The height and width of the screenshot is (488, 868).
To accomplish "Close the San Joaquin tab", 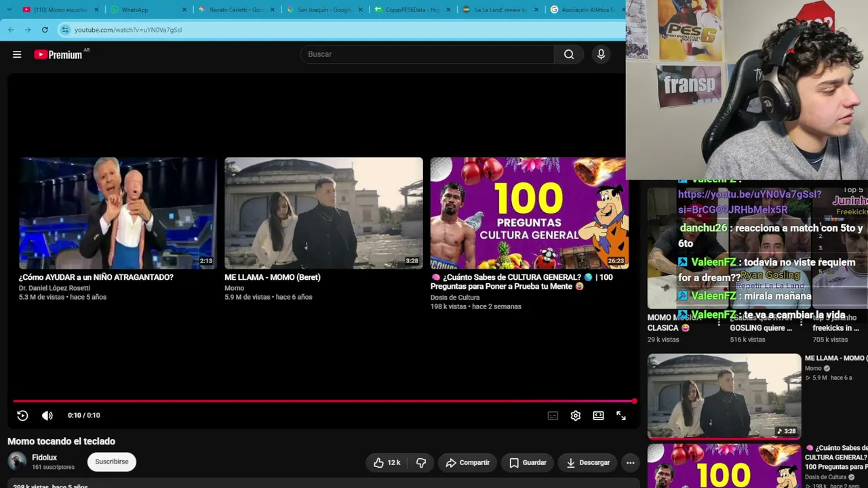I will tap(360, 9).
